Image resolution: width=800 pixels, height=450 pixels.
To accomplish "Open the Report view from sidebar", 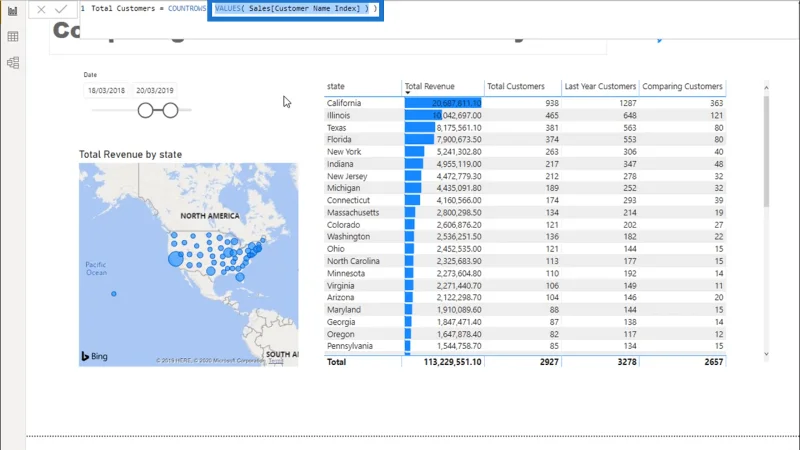I will point(13,11).
